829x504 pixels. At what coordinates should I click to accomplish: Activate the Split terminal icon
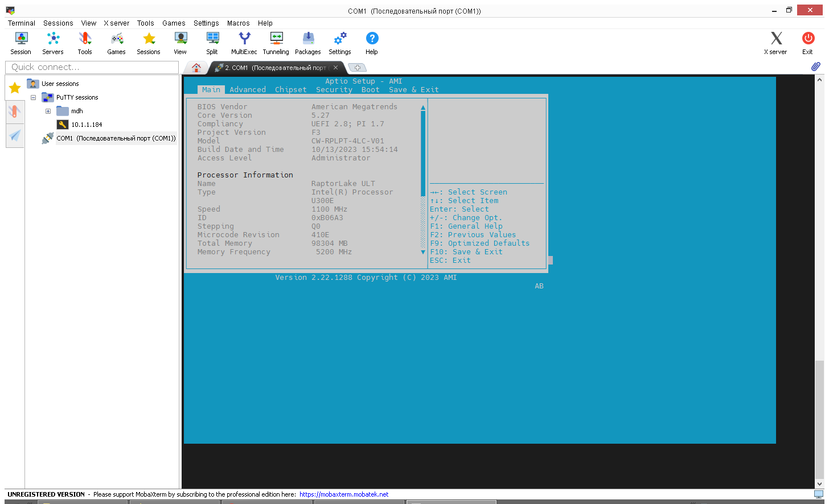click(212, 43)
